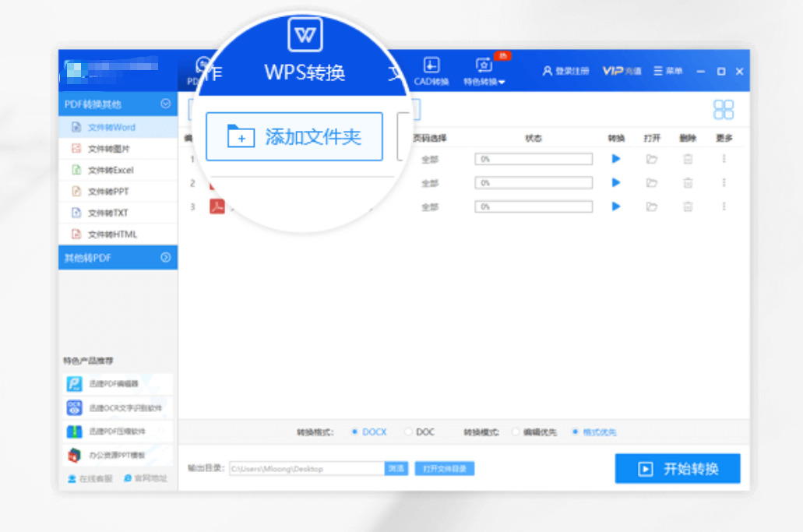803x532 pixels.
Task: Open the 在线客服 link
Action: [x=90, y=478]
